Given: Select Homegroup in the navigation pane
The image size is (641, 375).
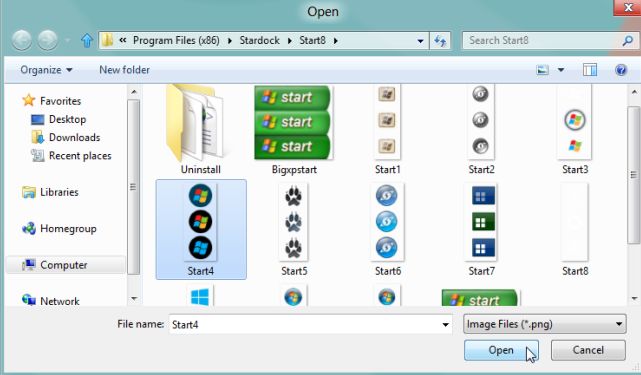Looking at the screenshot, I should point(68,229).
